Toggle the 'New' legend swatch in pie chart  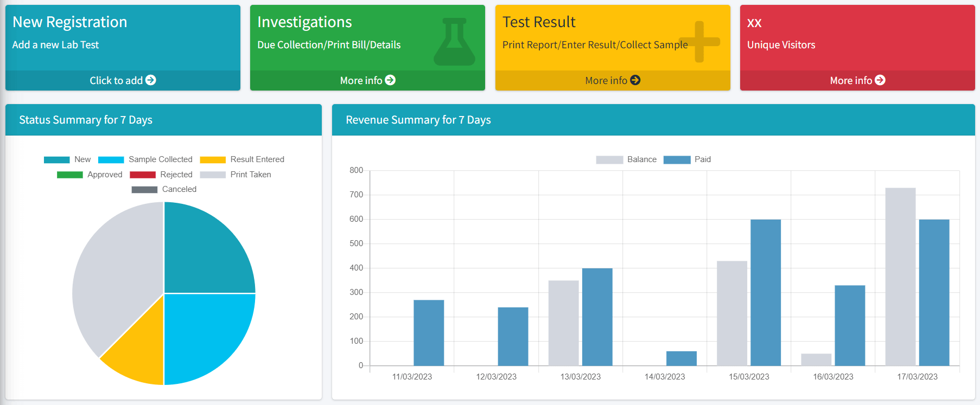tap(56, 159)
